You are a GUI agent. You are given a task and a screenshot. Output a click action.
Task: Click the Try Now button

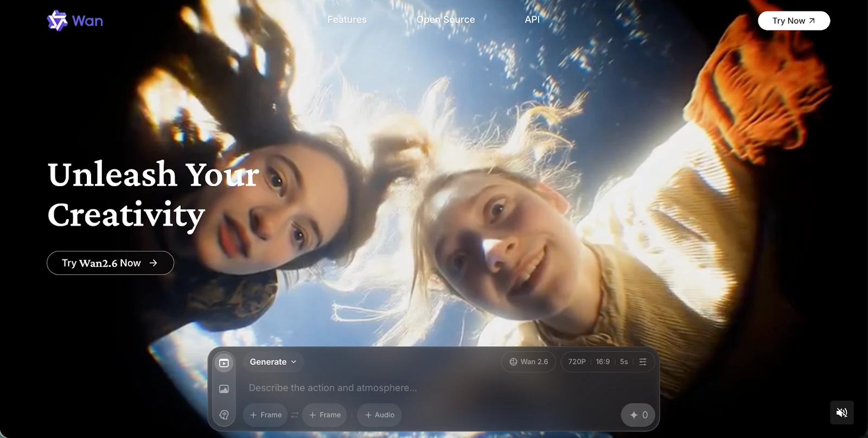click(794, 21)
